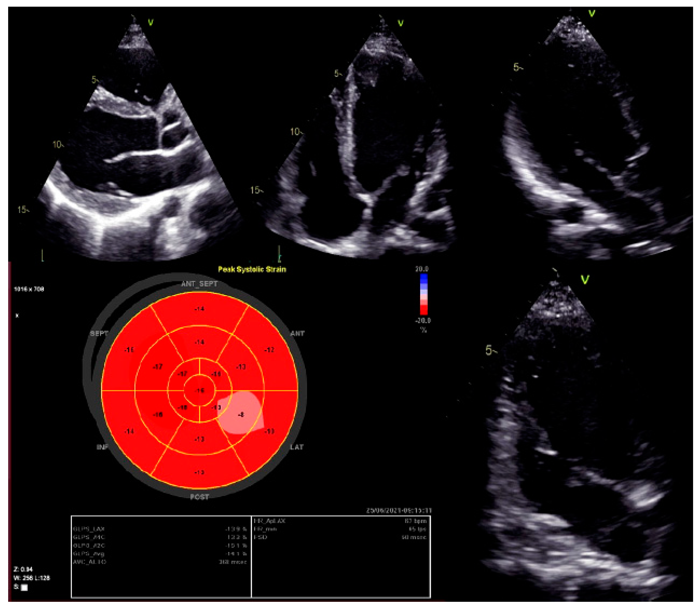
Task: Toggle the S checkbox at bottom left
Action: point(24,587)
